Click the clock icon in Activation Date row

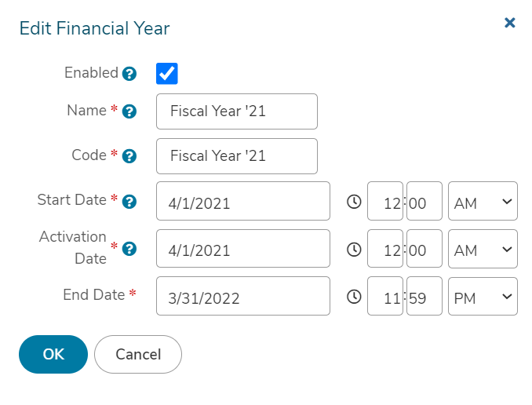(x=354, y=250)
